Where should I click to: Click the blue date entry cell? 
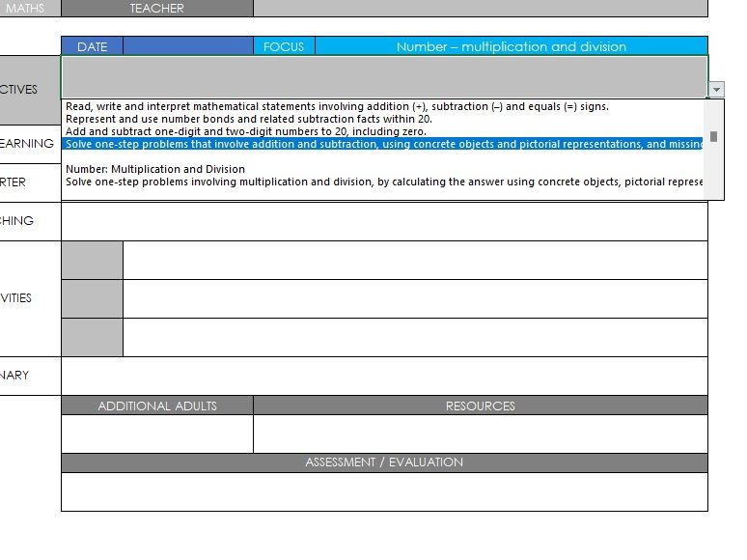click(188, 46)
